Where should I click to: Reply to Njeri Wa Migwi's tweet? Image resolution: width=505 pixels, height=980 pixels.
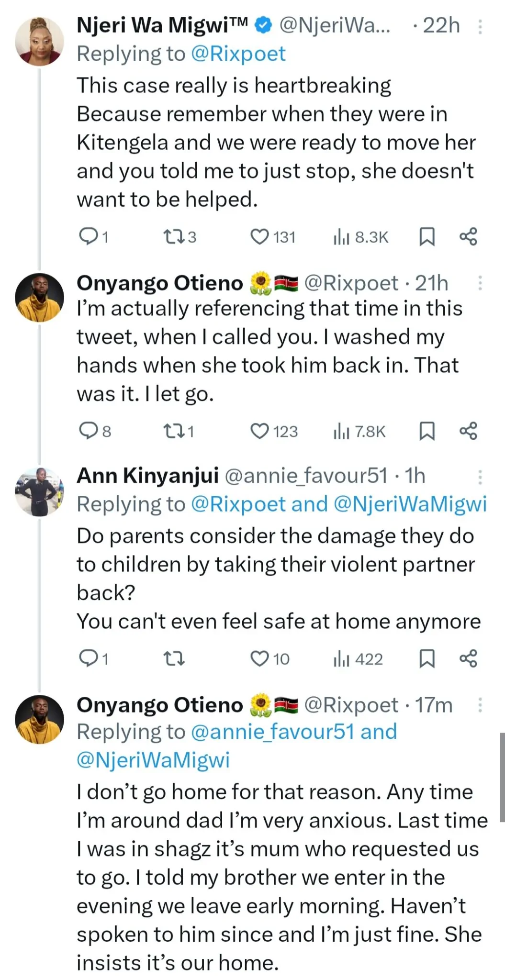pyautogui.click(x=88, y=237)
